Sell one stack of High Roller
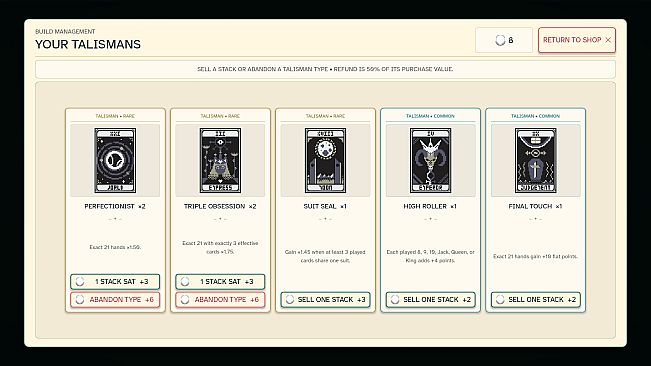 point(431,299)
